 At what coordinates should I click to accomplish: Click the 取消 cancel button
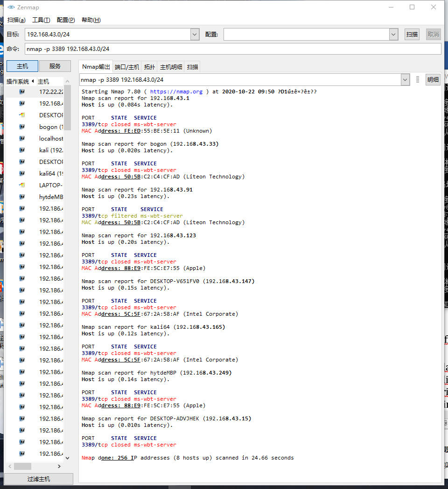click(x=434, y=34)
